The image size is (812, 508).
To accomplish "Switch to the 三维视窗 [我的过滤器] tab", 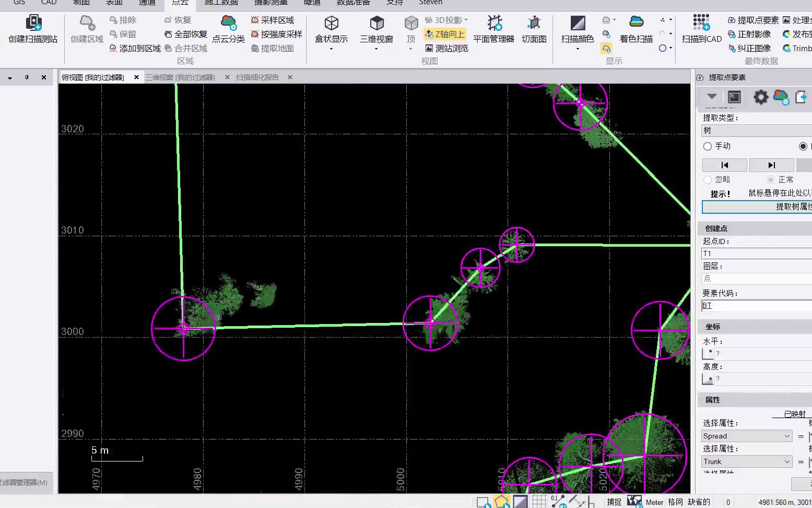I will click(x=180, y=77).
